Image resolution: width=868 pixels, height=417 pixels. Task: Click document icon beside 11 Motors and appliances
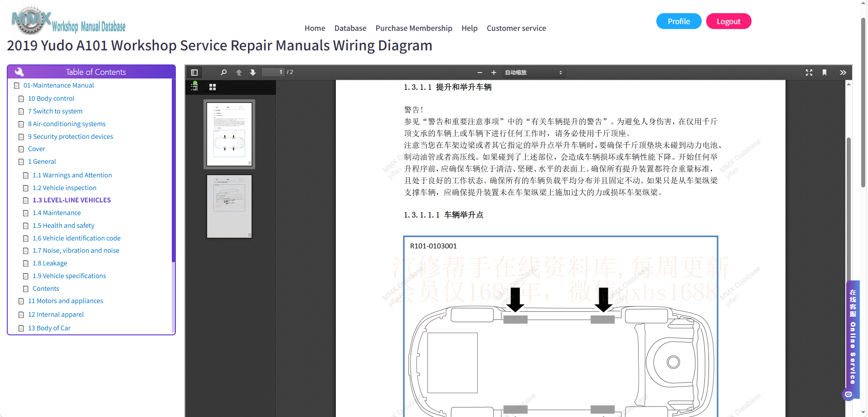pos(21,301)
